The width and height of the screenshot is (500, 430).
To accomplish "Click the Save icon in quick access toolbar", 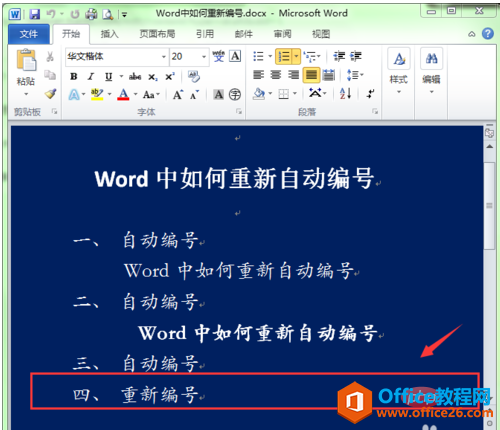I will click(35, 14).
